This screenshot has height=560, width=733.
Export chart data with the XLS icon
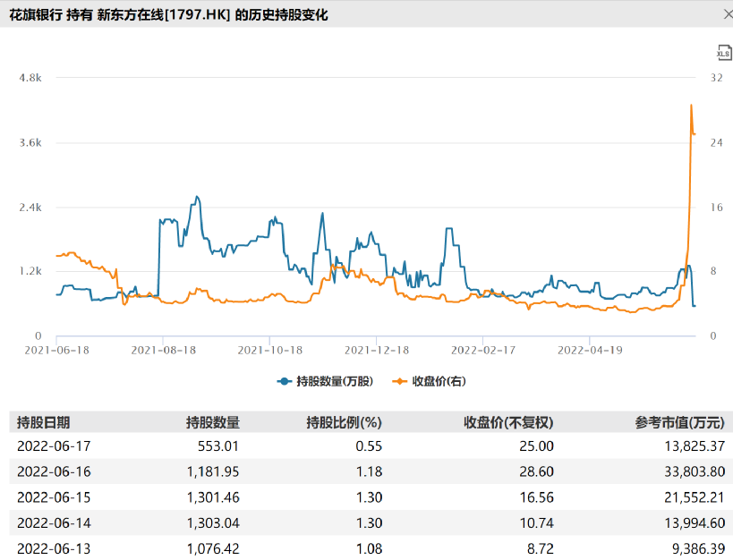723,53
